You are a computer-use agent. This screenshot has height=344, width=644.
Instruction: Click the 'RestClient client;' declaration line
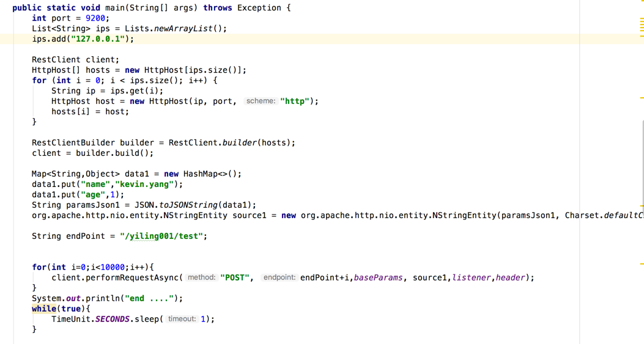click(x=76, y=59)
